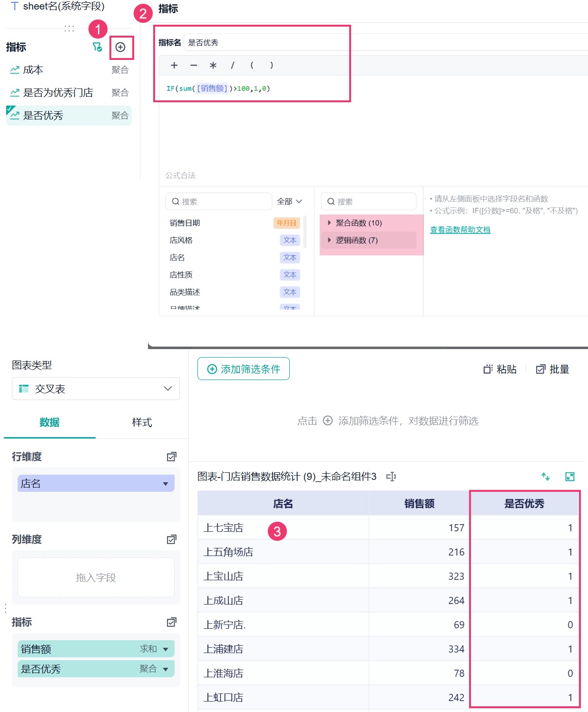
Task: Click the expand chart fullscreen icon
Action: (x=570, y=477)
